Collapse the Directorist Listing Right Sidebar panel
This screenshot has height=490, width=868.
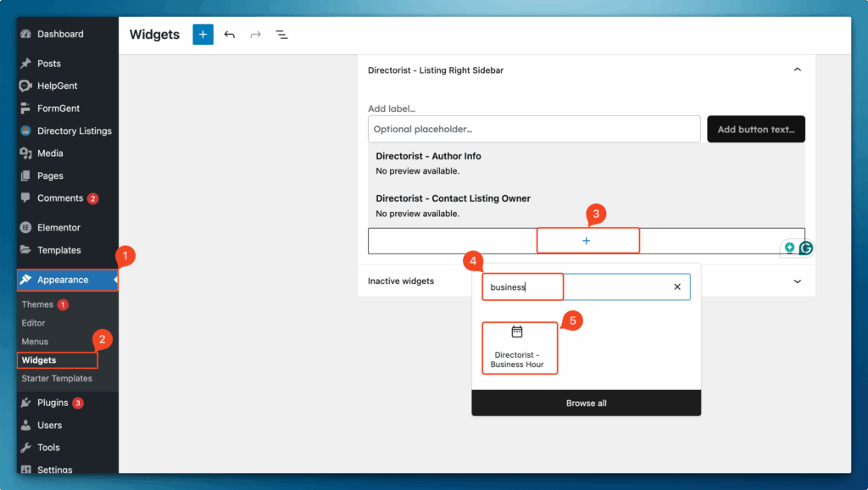click(797, 70)
